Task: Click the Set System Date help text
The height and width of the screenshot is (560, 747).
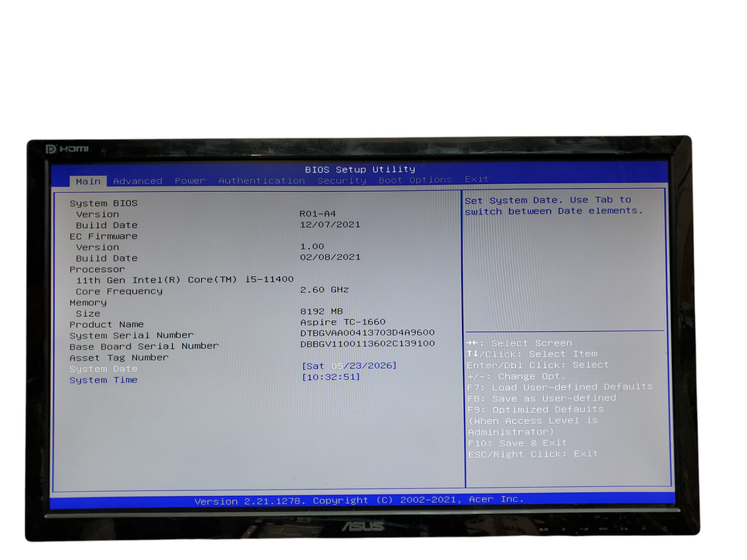Action: pos(554,206)
